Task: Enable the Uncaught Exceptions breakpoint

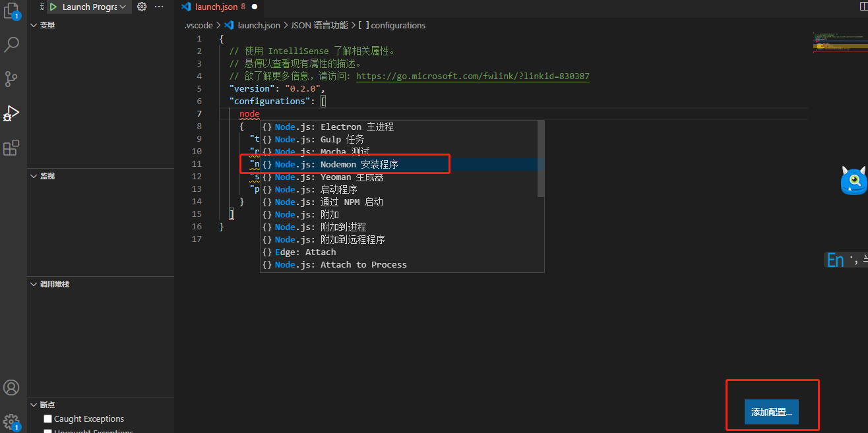Action: (x=47, y=430)
